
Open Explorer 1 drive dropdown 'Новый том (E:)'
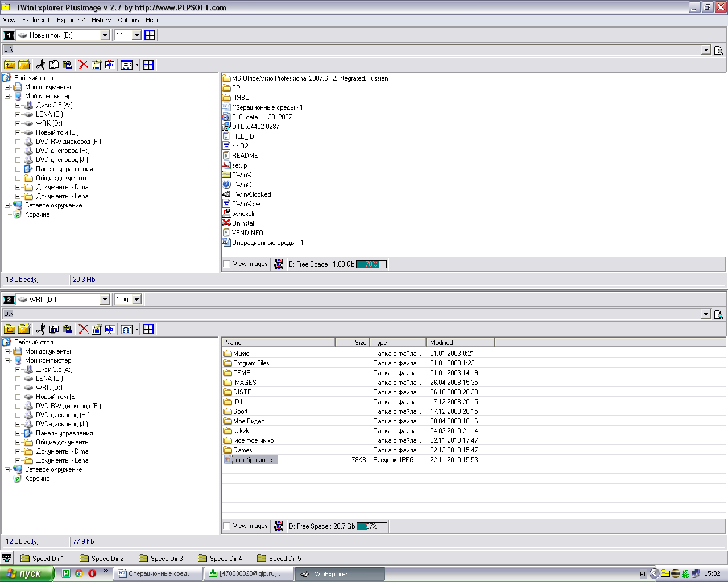pyautogui.click(x=105, y=35)
